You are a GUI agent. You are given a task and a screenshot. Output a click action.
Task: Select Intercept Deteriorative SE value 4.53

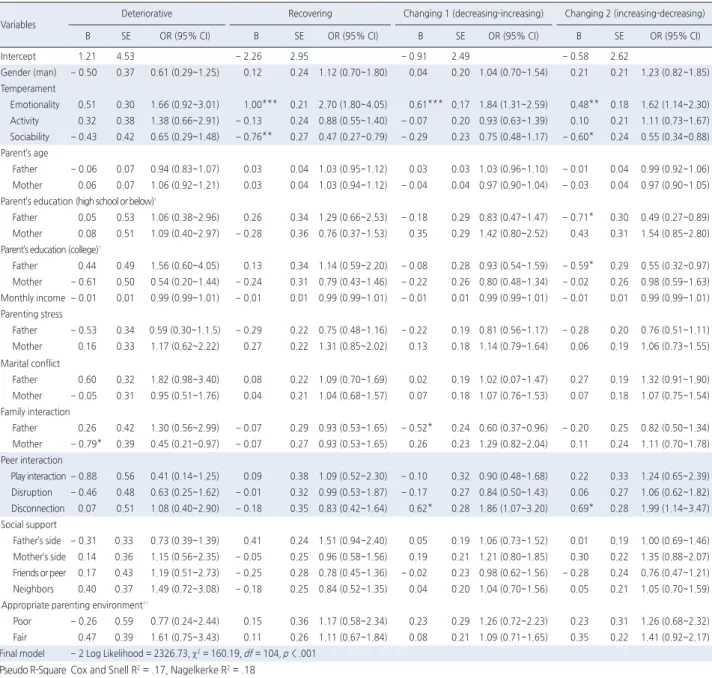click(125, 56)
